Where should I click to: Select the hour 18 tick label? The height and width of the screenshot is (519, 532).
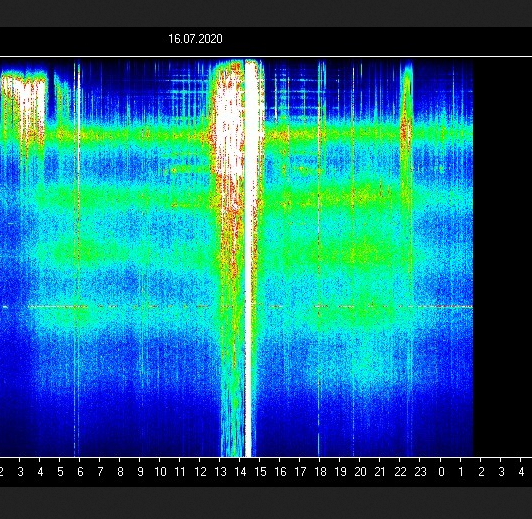tap(320, 472)
